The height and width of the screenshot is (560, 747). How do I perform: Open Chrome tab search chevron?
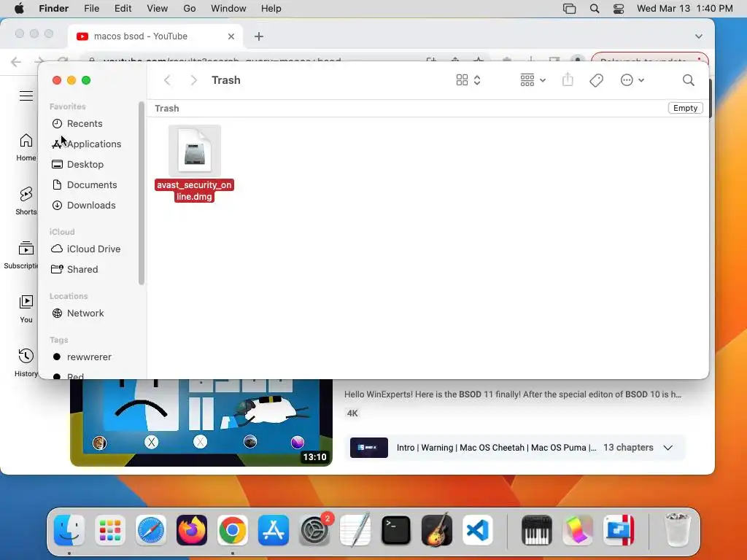coord(698,36)
